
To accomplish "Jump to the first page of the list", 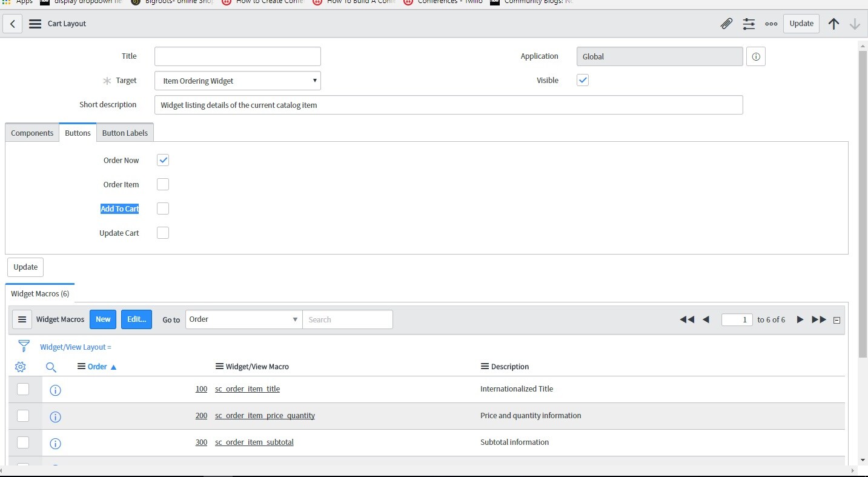I will click(687, 319).
